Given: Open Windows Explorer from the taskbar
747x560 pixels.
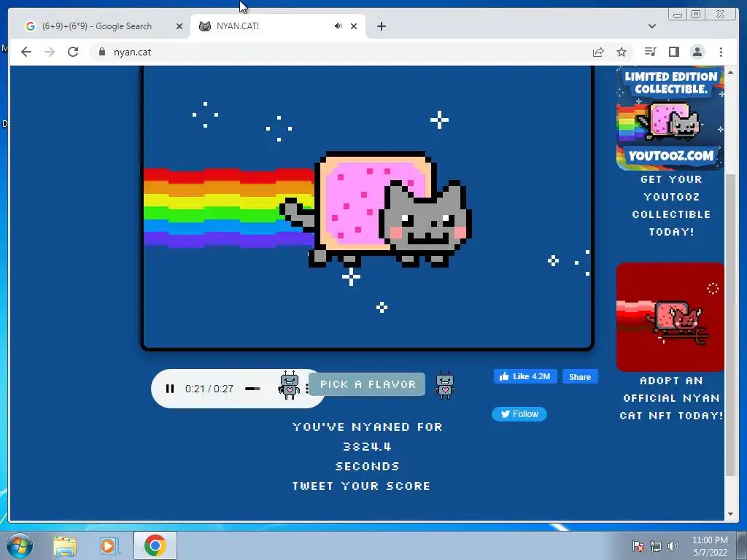Looking at the screenshot, I should [x=65, y=546].
